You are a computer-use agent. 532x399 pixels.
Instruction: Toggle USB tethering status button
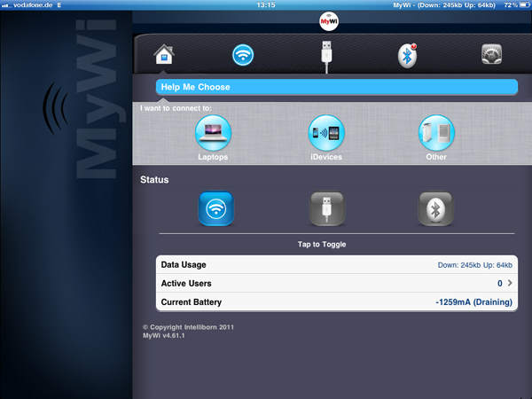point(326,208)
